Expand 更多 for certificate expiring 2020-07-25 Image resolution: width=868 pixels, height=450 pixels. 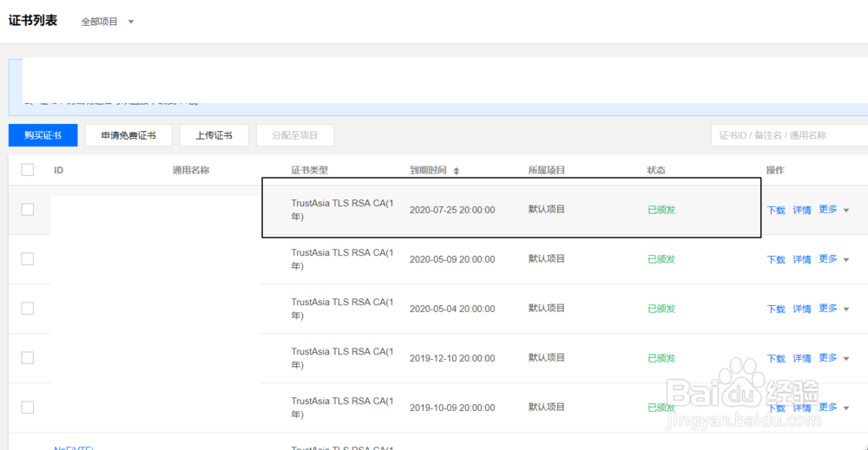point(833,210)
